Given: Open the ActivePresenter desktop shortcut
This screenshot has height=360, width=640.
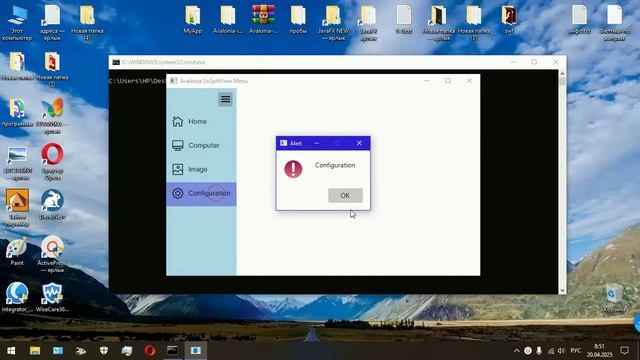Looking at the screenshot, I should (x=51, y=253).
